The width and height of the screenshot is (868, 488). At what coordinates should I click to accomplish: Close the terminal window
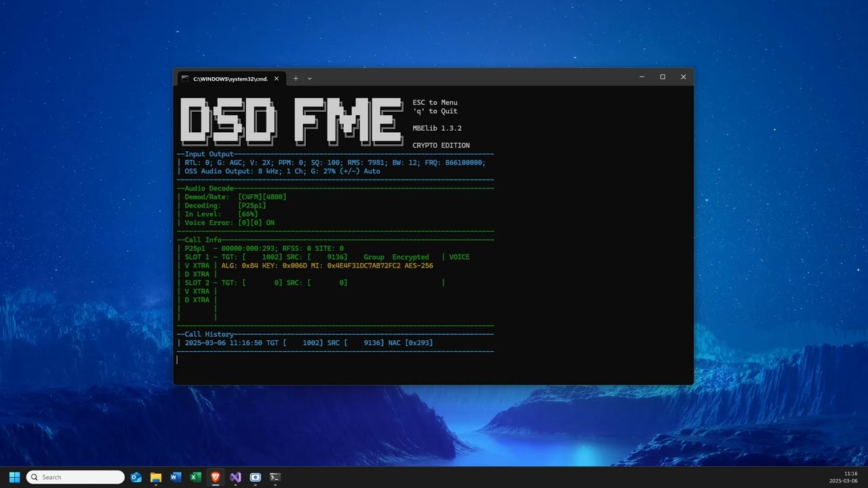(x=684, y=77)
